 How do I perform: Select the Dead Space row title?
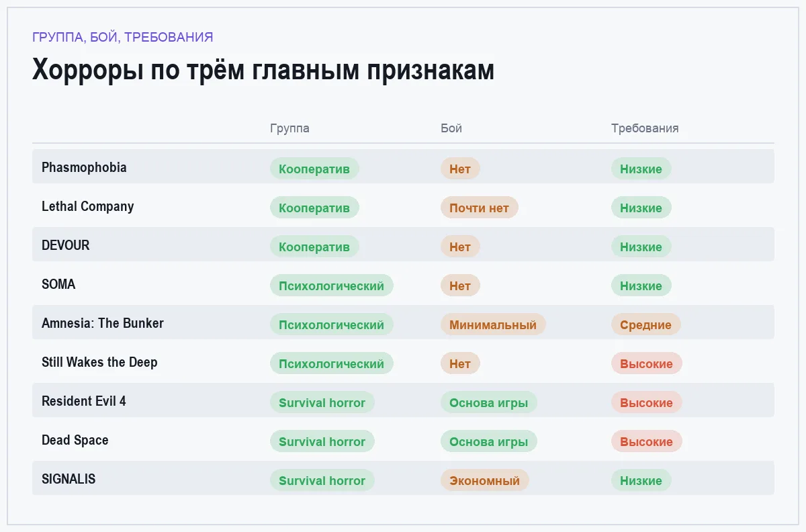[75, 440]
